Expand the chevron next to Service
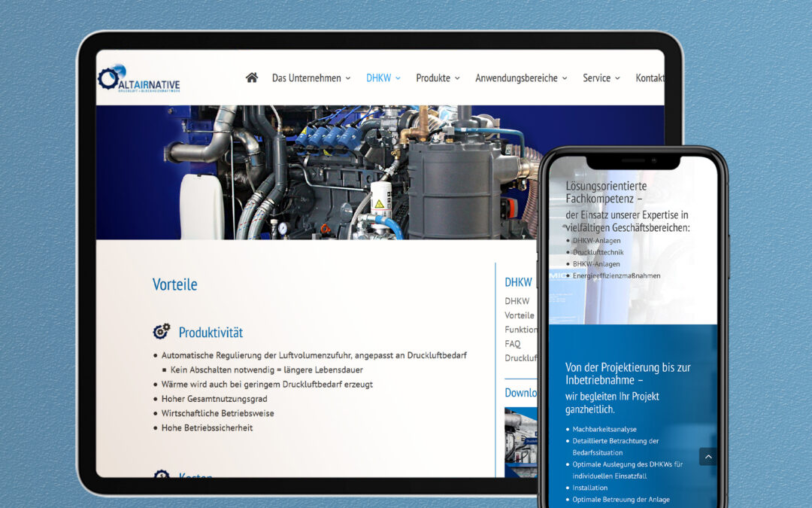The image size is (812, 508). click(617, 78)
